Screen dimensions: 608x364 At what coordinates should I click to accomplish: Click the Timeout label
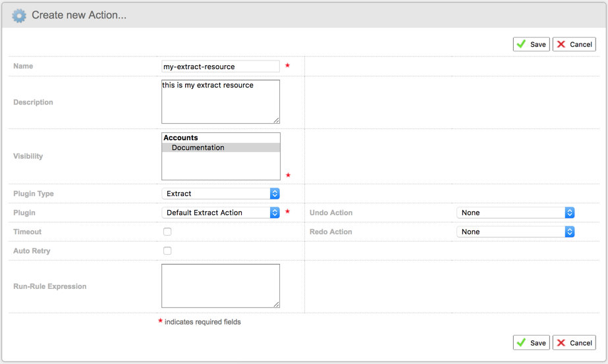pyautogui.click(x=27, y=232)
